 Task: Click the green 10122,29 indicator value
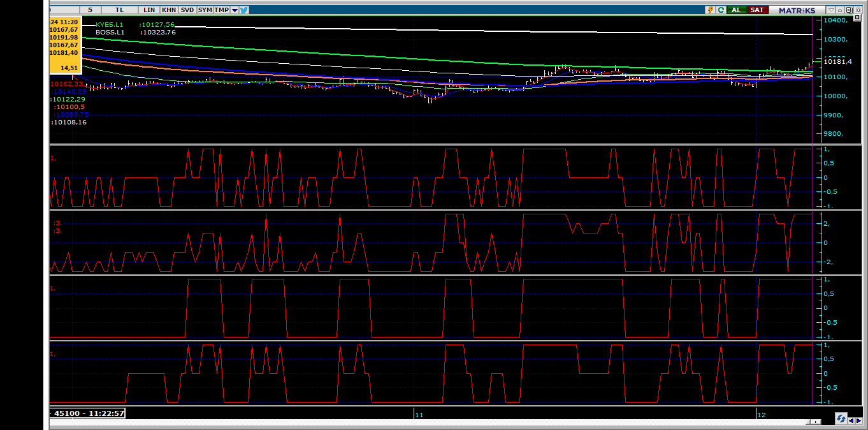point(68,100)
